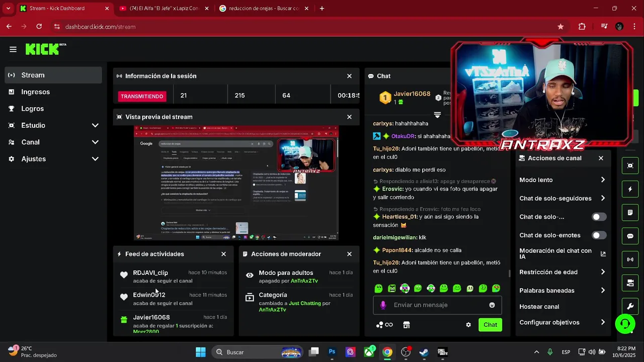Open the notes document icon in right sidebar

point(630,213)
